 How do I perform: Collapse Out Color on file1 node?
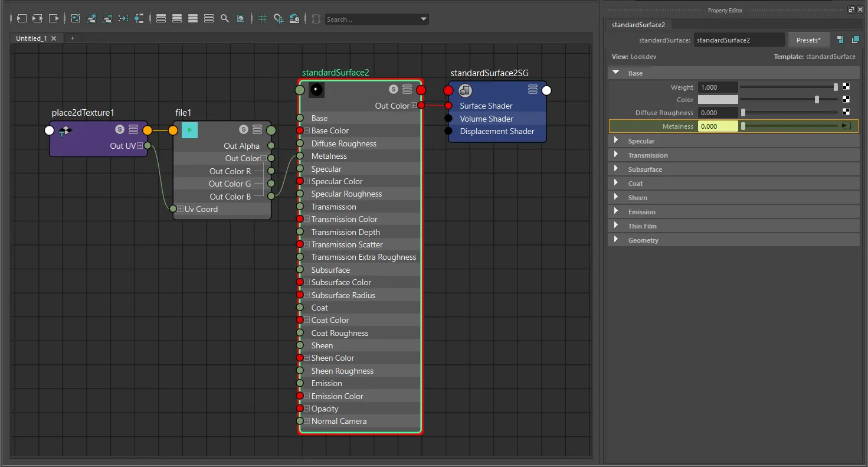coord(264,158)
